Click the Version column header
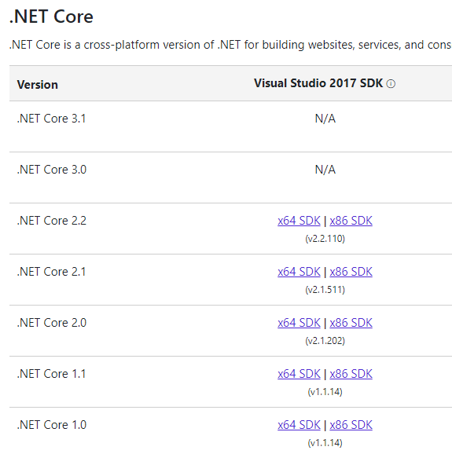452x476 pixels. click(38, 85)
